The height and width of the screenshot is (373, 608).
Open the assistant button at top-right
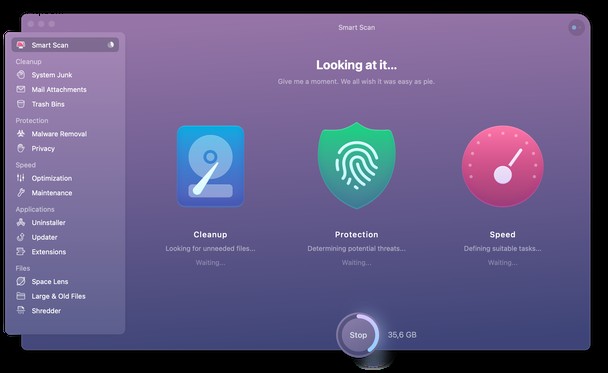click(576, 28)
